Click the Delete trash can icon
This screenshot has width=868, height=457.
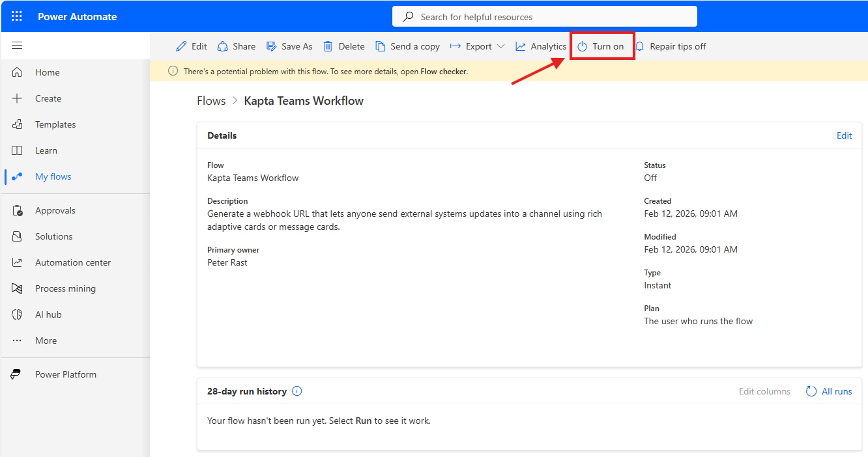[328, 46]
